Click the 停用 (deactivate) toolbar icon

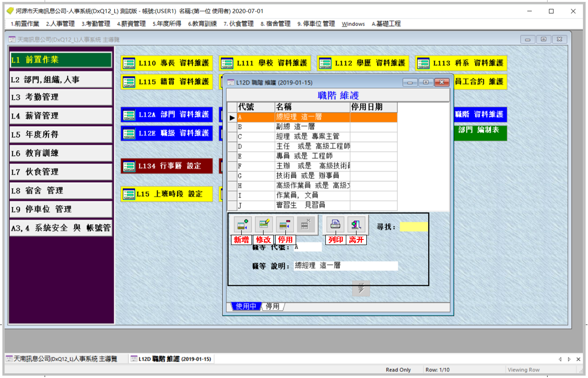(284, 225)
